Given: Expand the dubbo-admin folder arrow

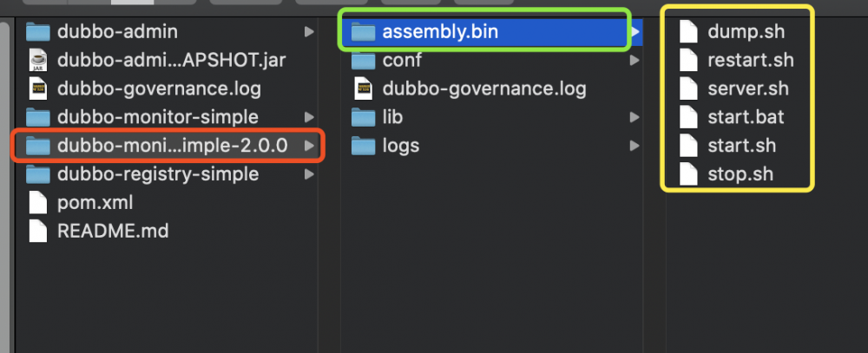Looking at the screenshot, I should coord(309,32).
